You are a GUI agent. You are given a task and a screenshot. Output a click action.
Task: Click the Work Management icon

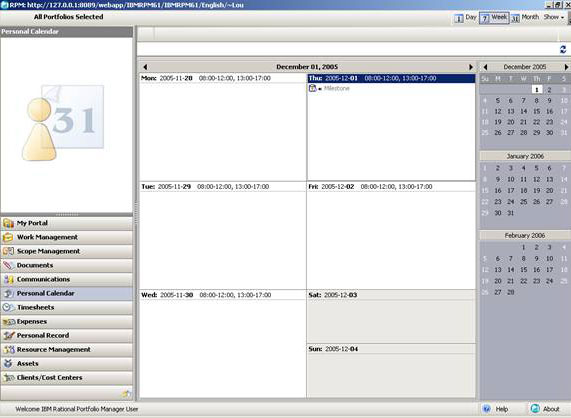8,237
